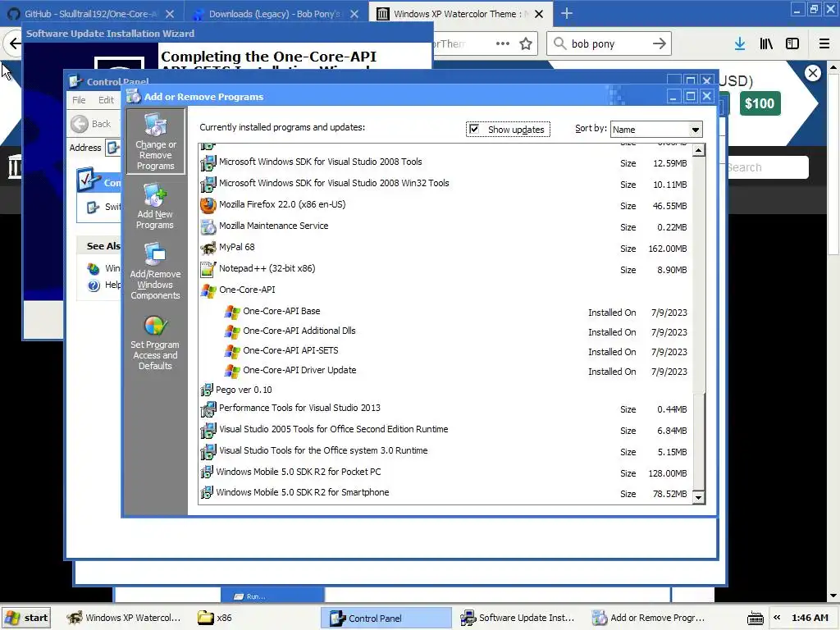Click the green $100 donation button
Screen dimensions: 840x630
point(760,103)
